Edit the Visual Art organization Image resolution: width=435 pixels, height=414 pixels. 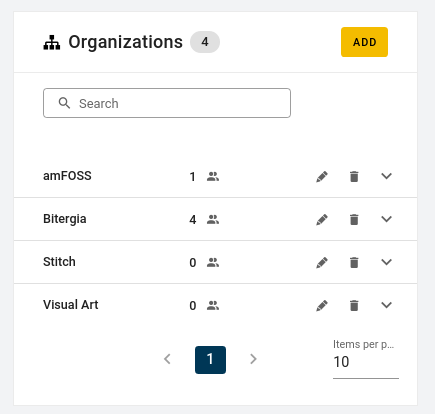322,305
